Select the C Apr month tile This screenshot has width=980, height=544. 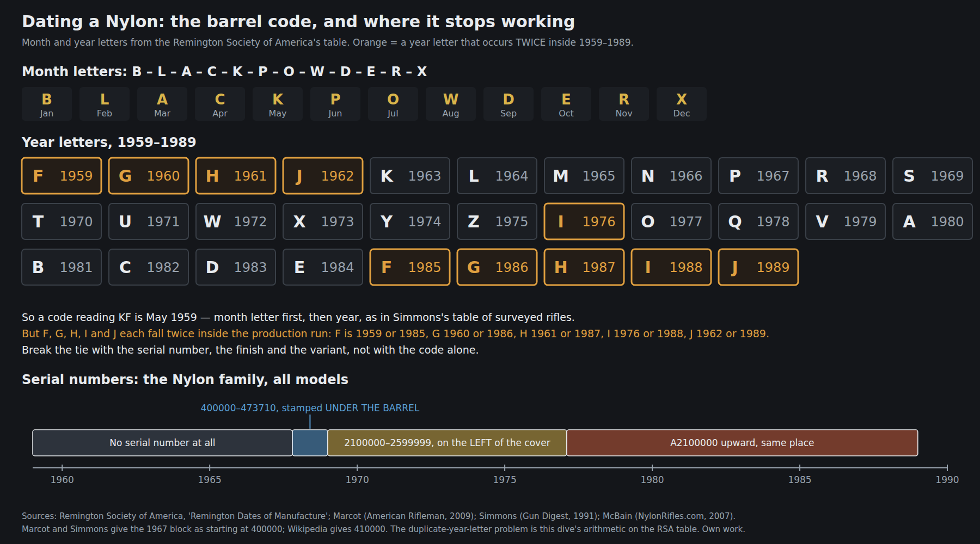[x=220, y=104]
